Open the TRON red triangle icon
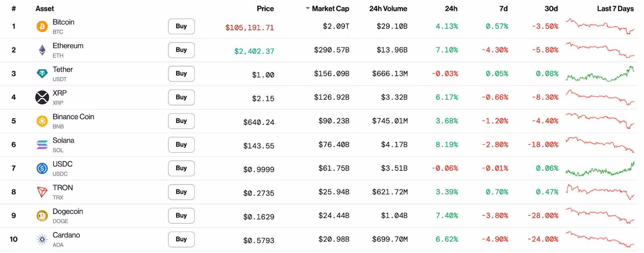The width and height of the screenshot is (644, 253). coord(42,192)
